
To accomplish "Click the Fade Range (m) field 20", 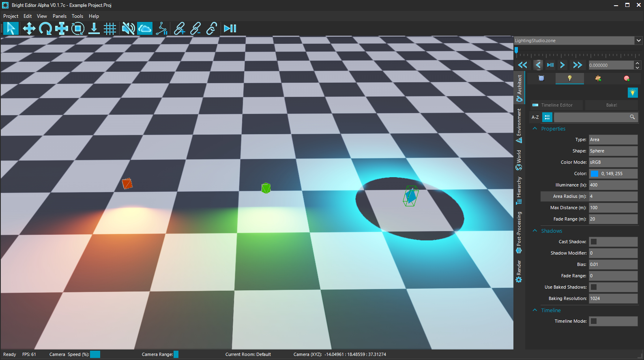I will [613, 219].
